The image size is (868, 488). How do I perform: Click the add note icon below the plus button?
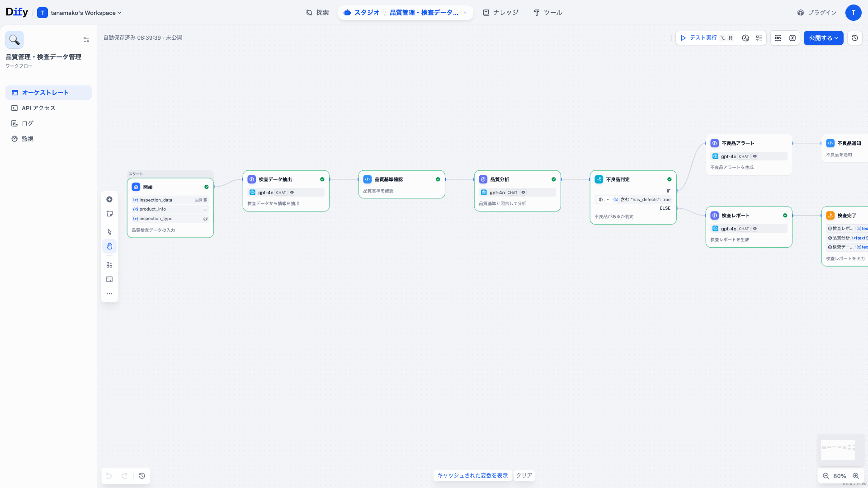point(109,214)
